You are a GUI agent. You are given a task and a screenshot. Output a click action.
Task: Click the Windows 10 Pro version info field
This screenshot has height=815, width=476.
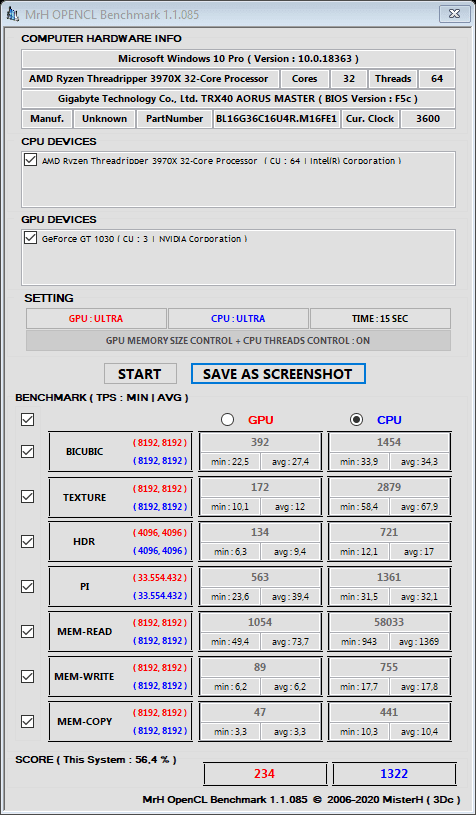238,59
